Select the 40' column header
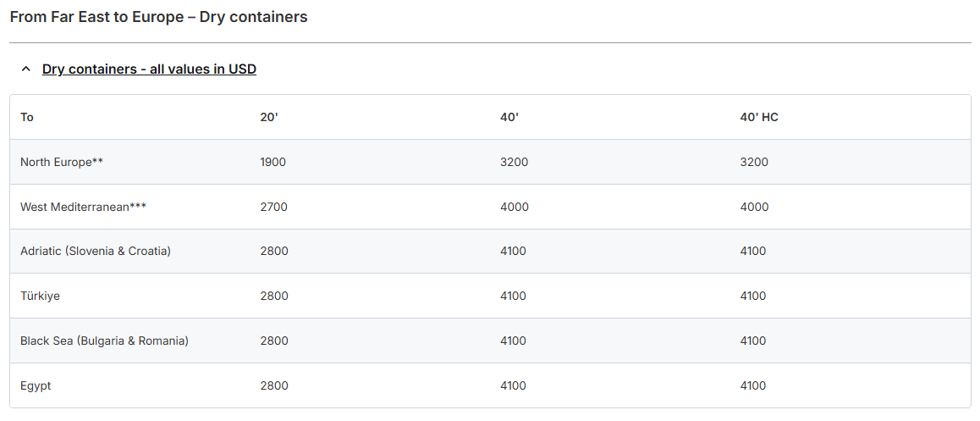The image size is (980, 421). pyautogui.click(x=509, y=117)
